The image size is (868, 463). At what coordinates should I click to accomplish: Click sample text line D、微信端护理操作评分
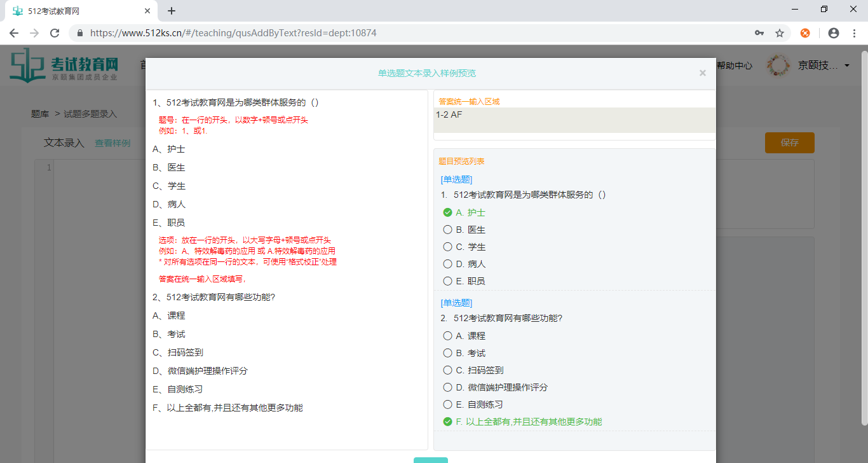pos(200,371)
